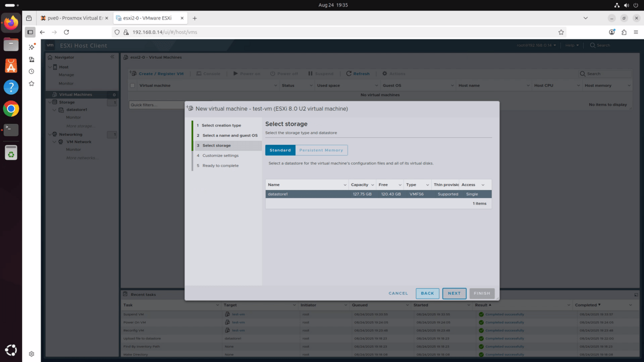Click the Suspend pause icon
644x362 pixels.
[x=310, y=73]
